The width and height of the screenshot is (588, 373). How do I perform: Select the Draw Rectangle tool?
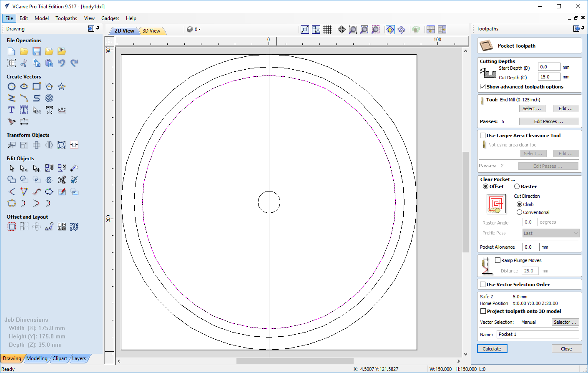click(37, 86)
